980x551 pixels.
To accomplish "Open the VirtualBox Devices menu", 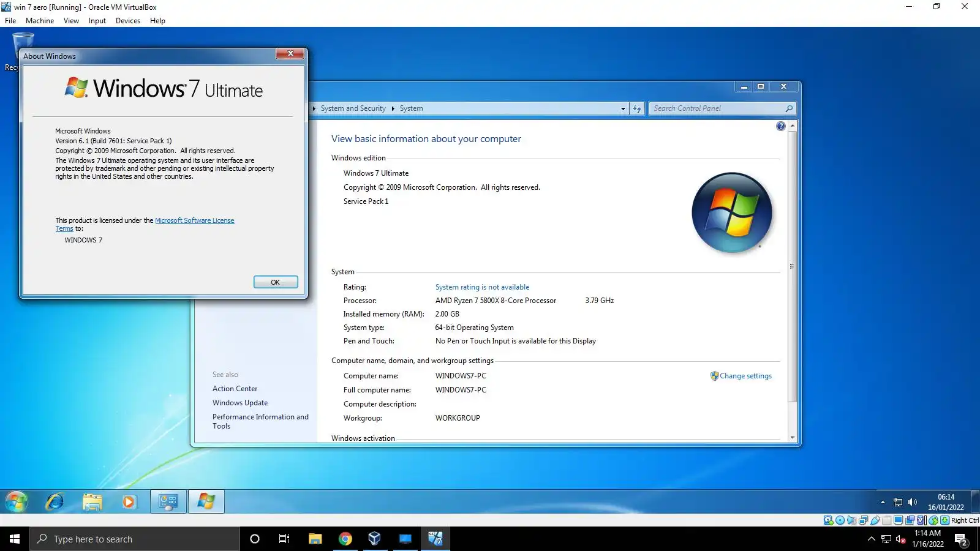I will [x=128, y=21].
